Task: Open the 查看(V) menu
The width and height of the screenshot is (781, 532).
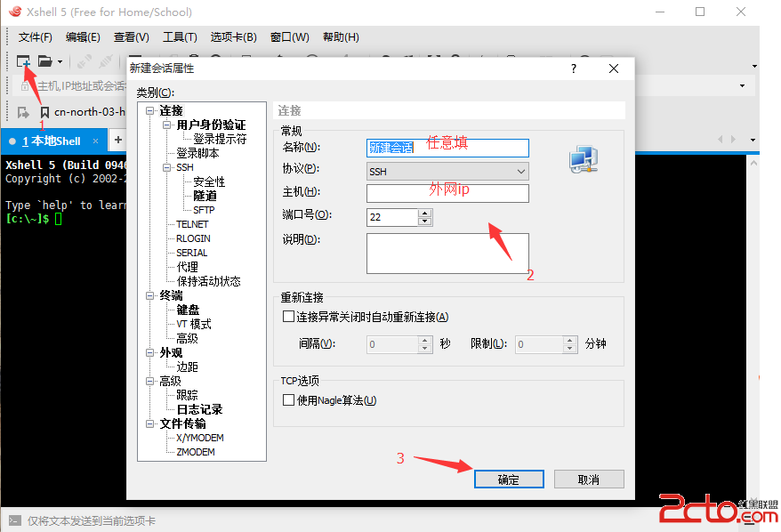Action: coord(131,37)
